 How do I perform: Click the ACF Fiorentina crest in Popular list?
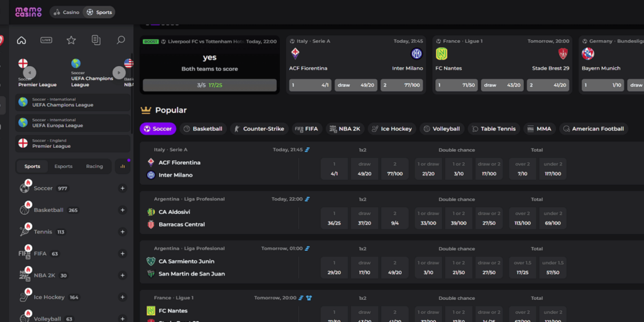click(151, 163)
